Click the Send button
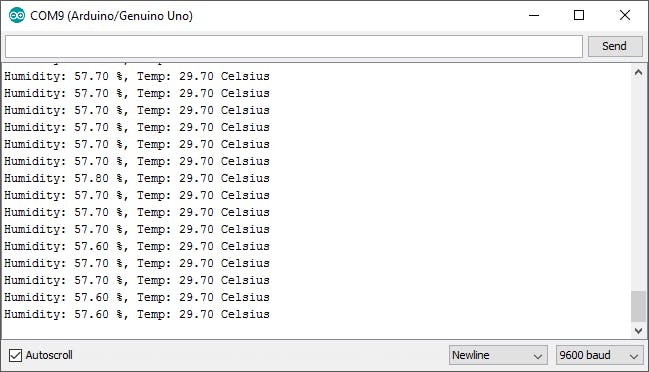 [615, 46]
